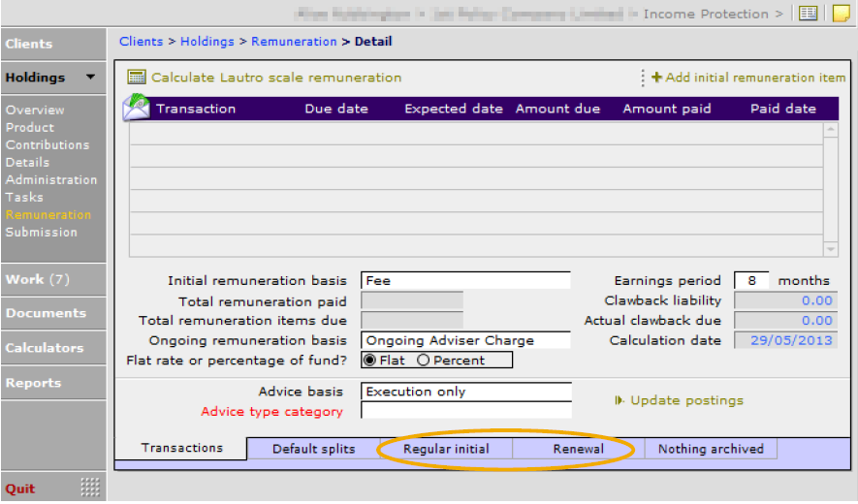
Task: Click the transaction list scroll up arrow
Action: pos(831,130)
